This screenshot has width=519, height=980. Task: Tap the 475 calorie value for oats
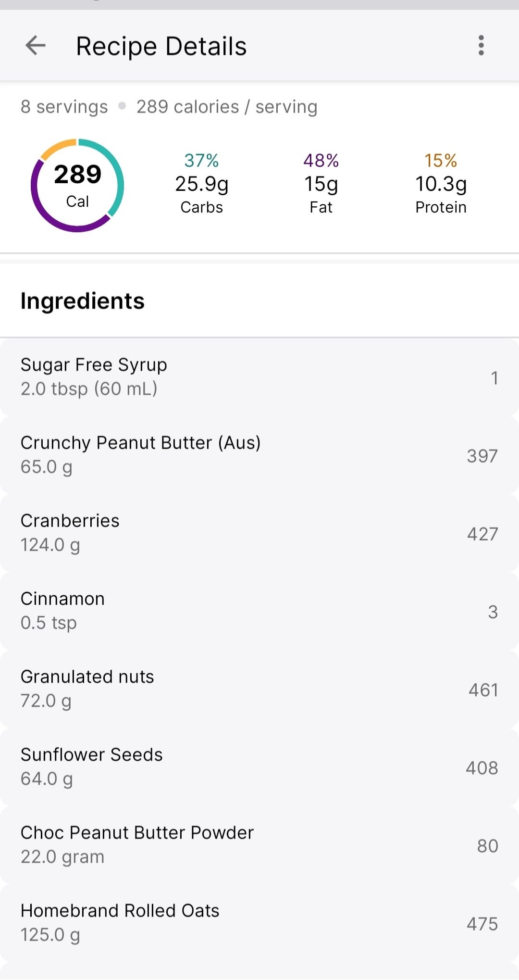[482, 924]
